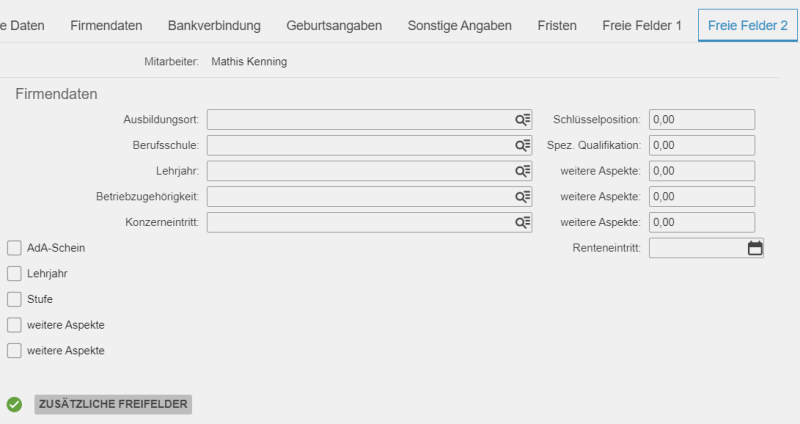This screenshot has height=424, width=800.
Task: Toggle the last weitere Aspekte checkbox
Action: click(14, 351)
